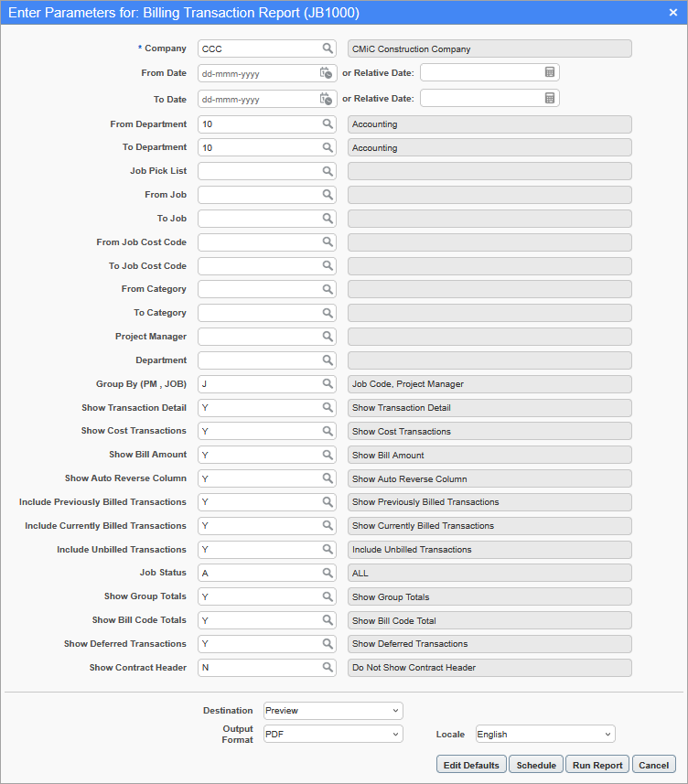Open the From Department lookup icon
The image size is (688, 784).
[x=328, y=124]
